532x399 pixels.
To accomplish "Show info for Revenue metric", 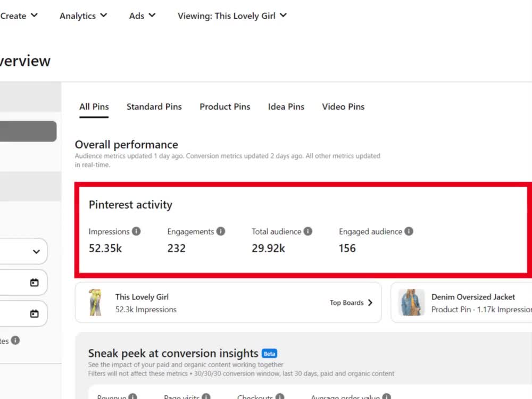I will [132, 396].
